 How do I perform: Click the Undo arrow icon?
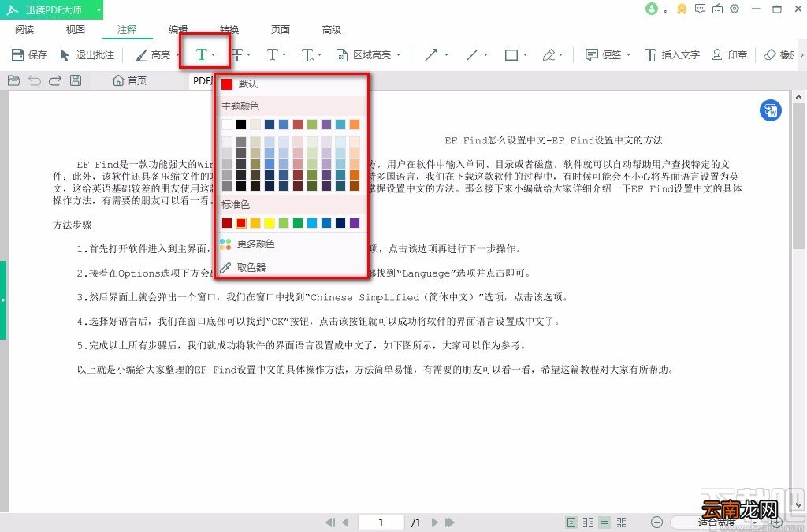click(35, 80)
